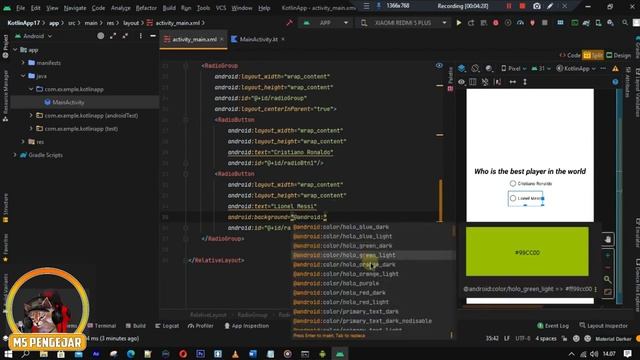Open the SDK Manager icon in the toolbar
The width and height of the screenshot is (640, 360).
tap(611, 23)
